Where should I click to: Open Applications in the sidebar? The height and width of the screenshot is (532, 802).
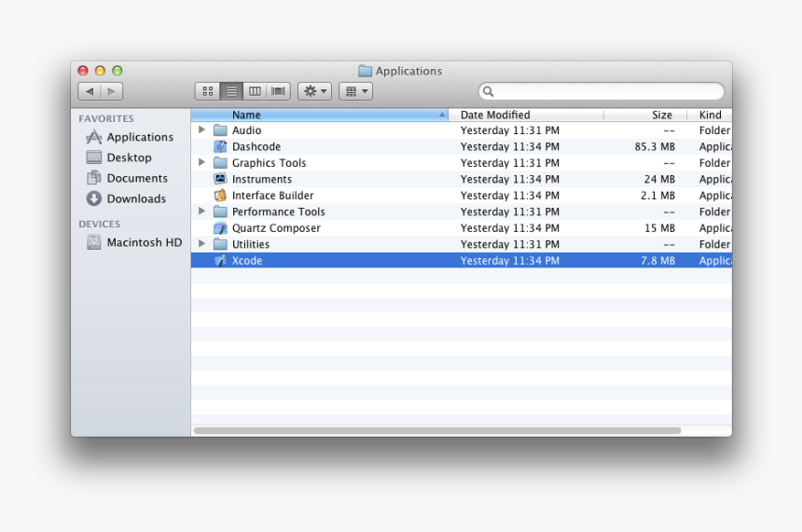click(x=131, y=137)
